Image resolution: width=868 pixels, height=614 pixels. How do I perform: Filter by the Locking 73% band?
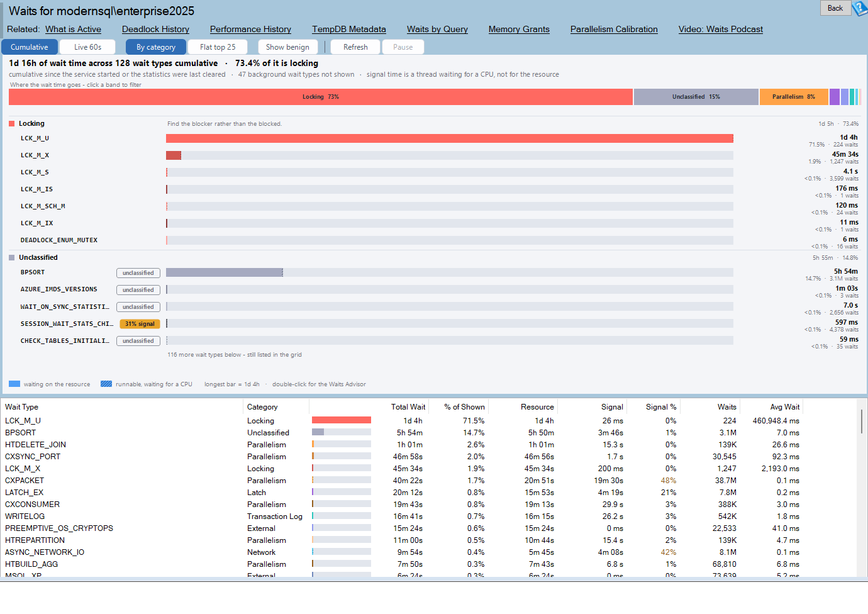point(320,97)
